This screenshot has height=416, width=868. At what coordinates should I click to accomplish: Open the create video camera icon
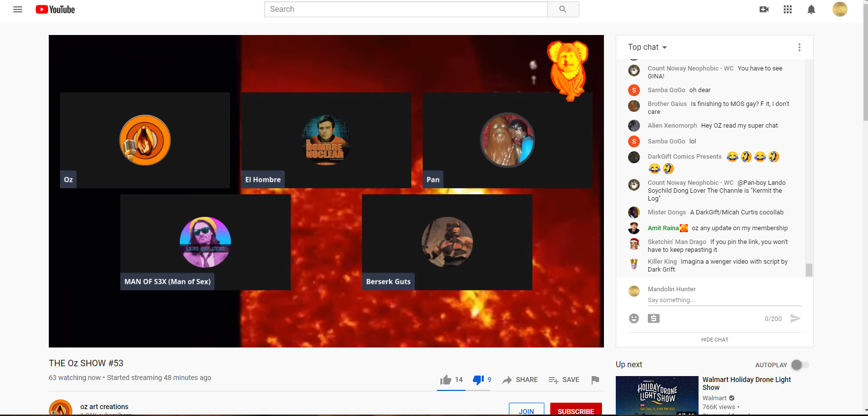[x=764, y=9]
